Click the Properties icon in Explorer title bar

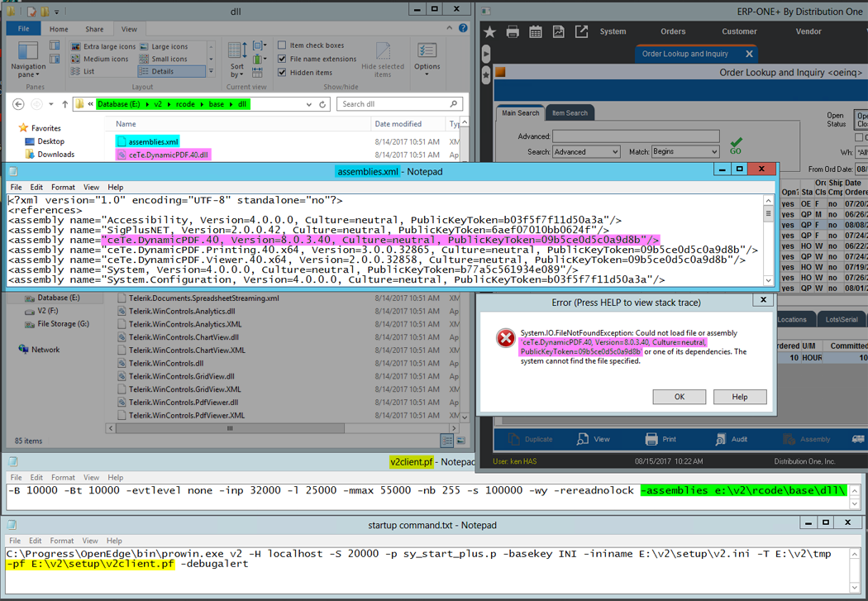(x=31, y=11)
